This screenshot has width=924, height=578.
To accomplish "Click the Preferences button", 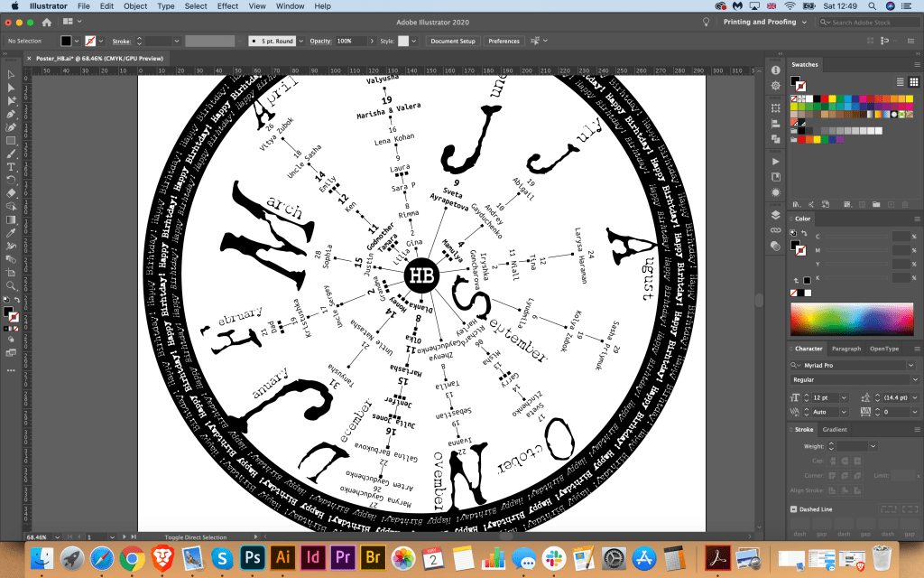I will tap(504, 41).
